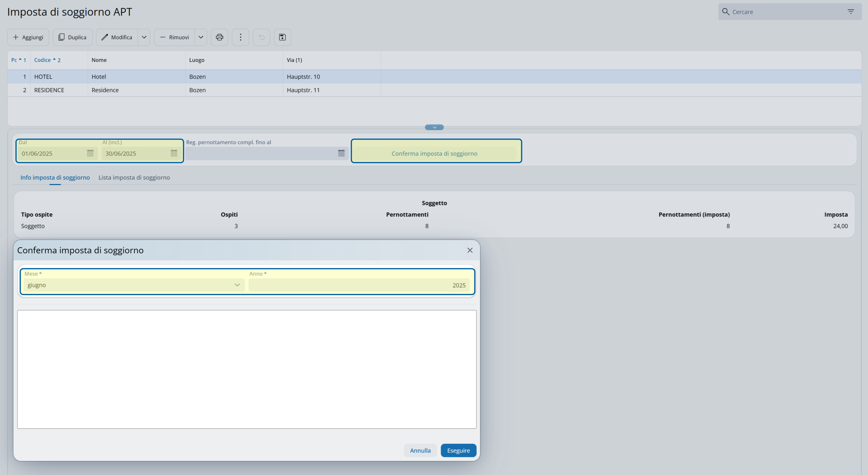This screenshot has height=475, width=868.
Task: Open the three-dot more options menu
Action: click(240, 37)
